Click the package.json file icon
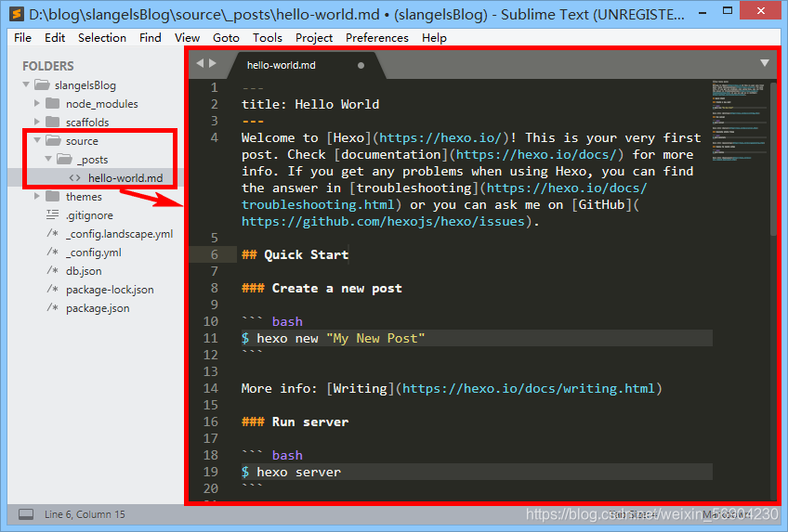This screenshot has width=788, height=532. click(52, 307)
